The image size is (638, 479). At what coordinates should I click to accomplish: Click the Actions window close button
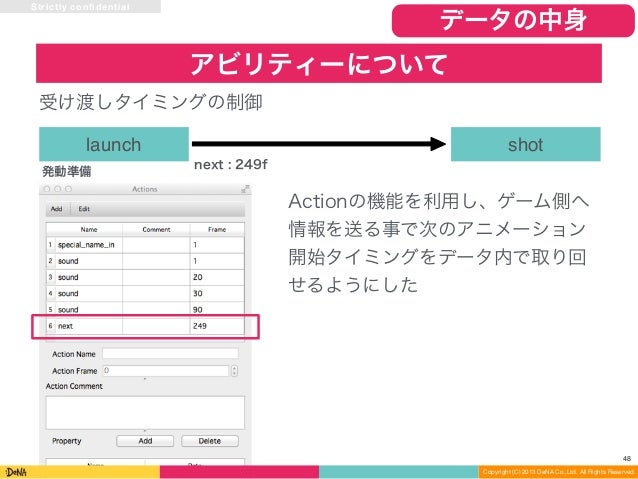[x=47, y=189]
